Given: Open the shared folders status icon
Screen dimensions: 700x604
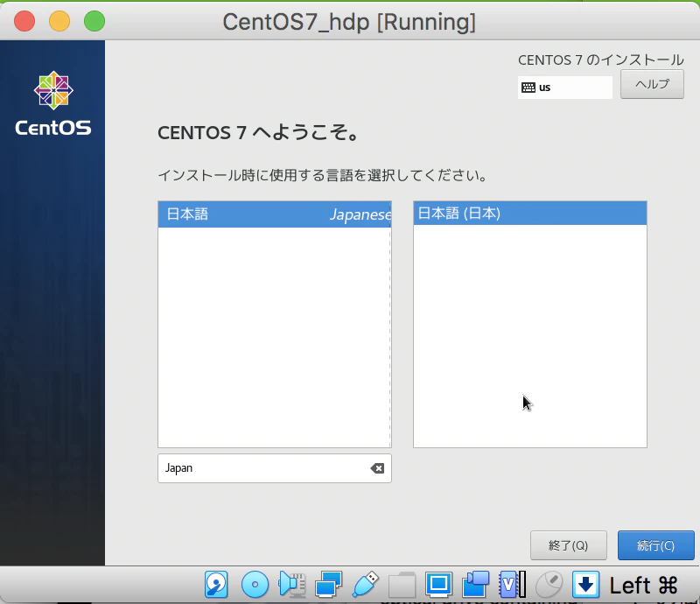Looking at the screenshot, I should [402, 585].
